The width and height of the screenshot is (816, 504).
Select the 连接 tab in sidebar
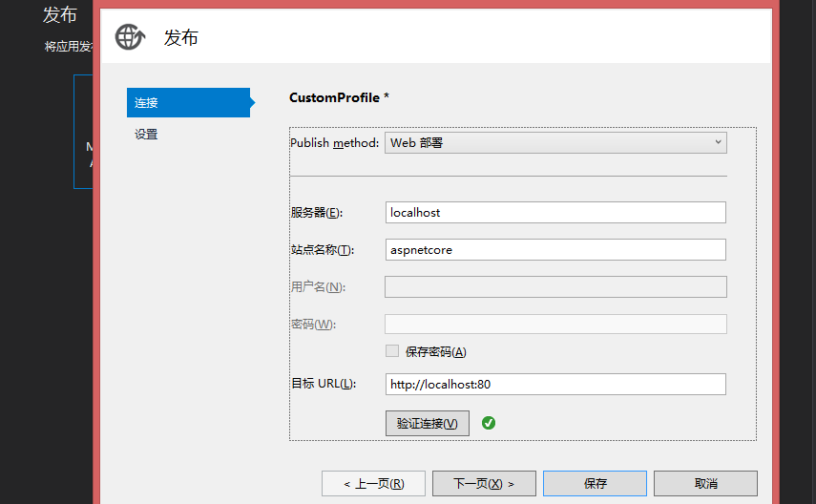point(188,102)
